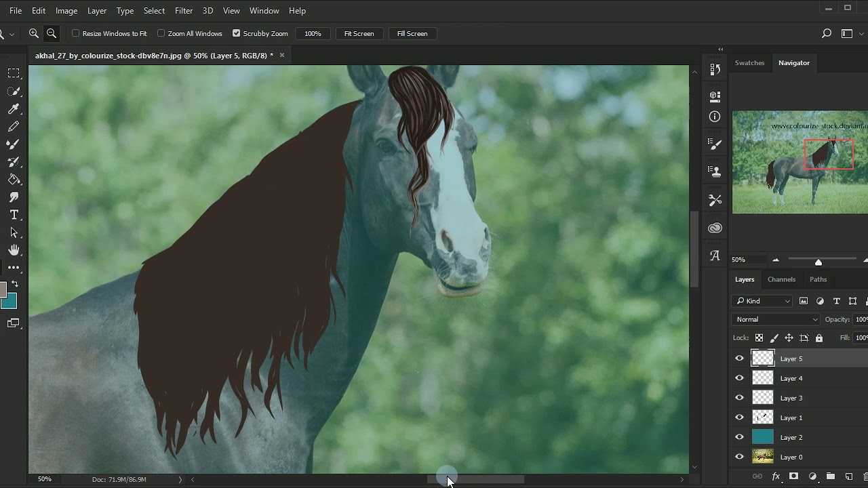868x488 pixels.
Task: Select the Eyedropper tool
Action: [x=14, y=108]
